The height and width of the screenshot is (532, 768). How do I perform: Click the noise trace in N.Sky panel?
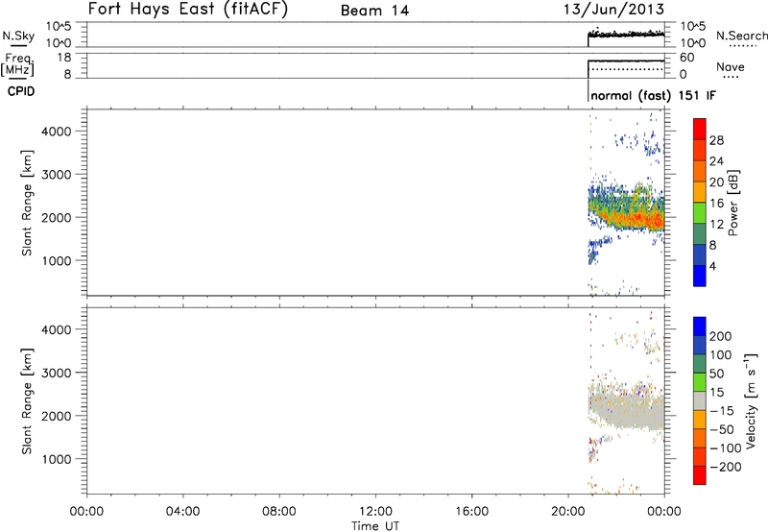pyautogui.click(x=626, y=35)
